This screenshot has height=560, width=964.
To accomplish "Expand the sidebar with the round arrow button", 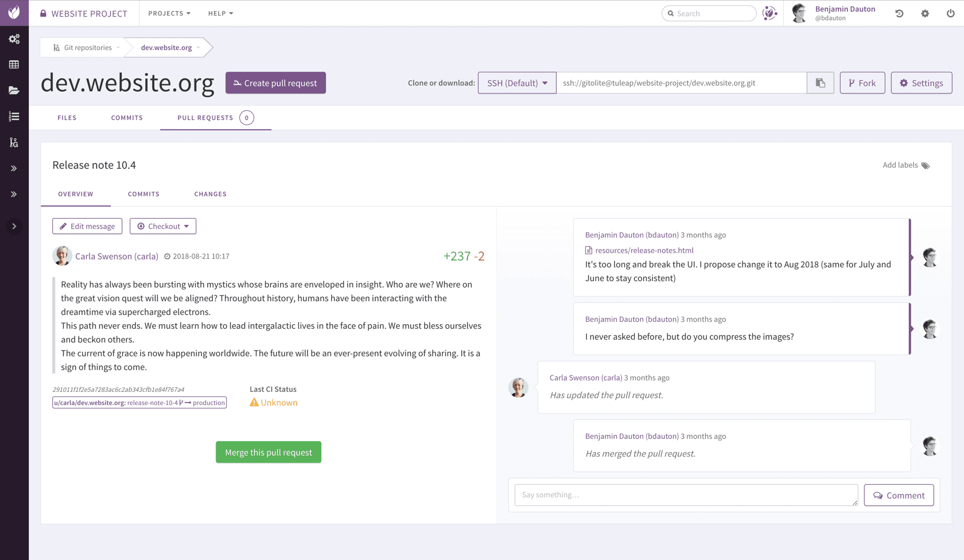I will (x=14, y=227).
